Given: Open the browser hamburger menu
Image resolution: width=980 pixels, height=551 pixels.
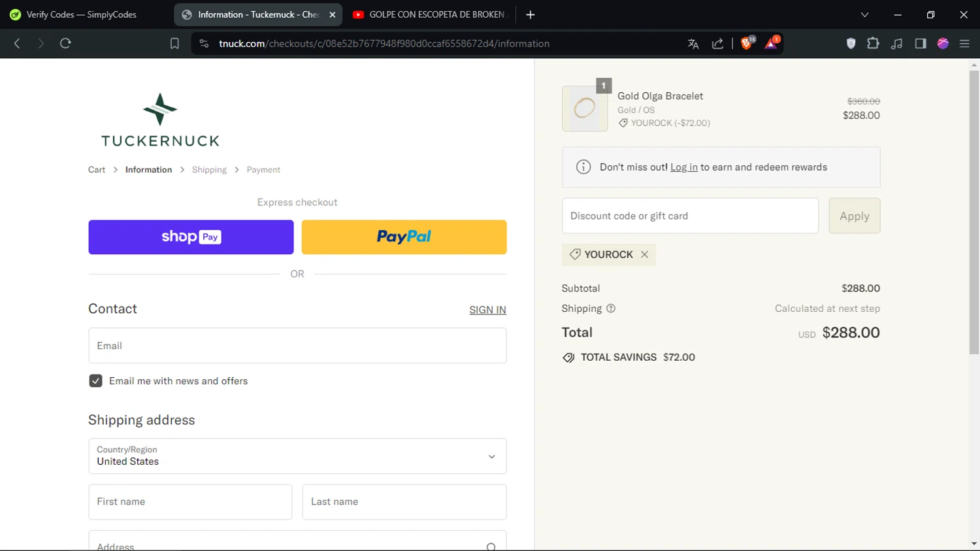Looking at the screenshot, I should 964,43.
